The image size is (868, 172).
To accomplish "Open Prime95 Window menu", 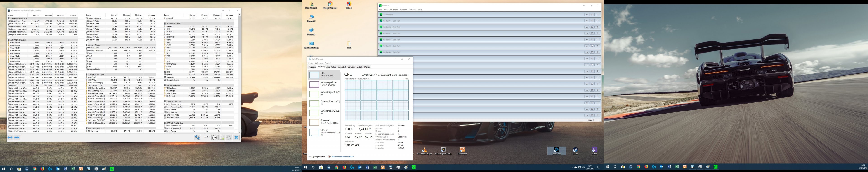I will (x=413, y=10).
